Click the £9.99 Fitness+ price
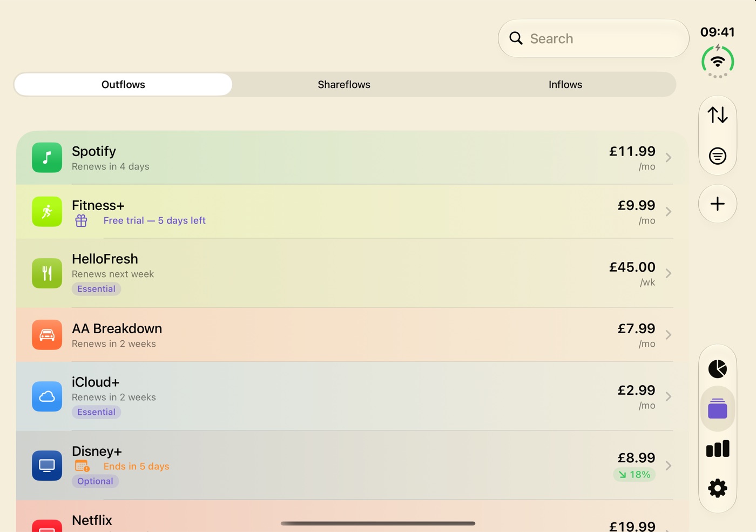The height and width of the screenshot is (532, 756). [x=636, y=205]
